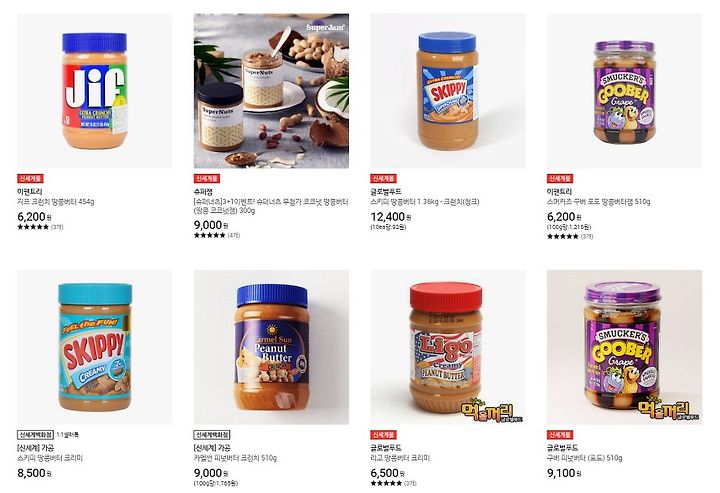Open the star rating reviews for Jif product

40,227
